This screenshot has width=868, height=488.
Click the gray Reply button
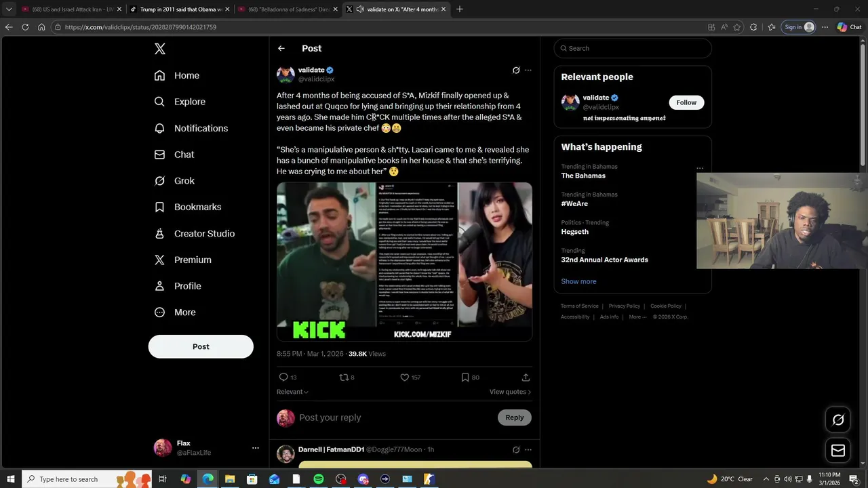515,418
